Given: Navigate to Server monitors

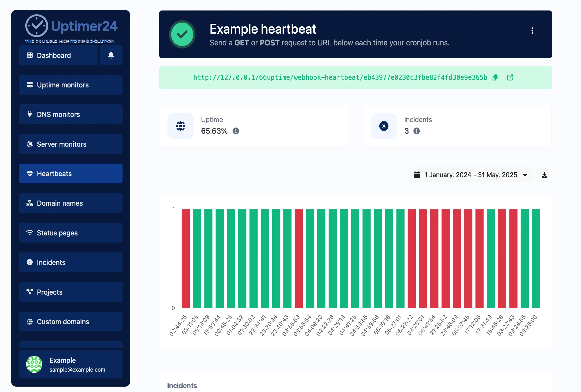Looking at the screenshot, I should coord(70,144).
